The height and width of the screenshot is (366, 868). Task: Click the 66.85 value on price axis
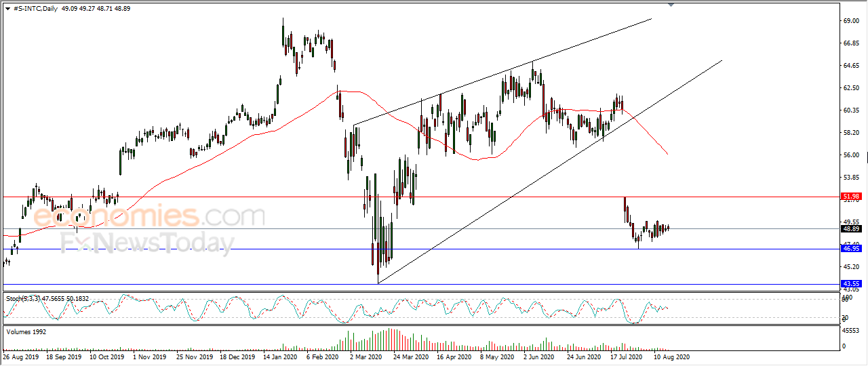coord(851,43)
